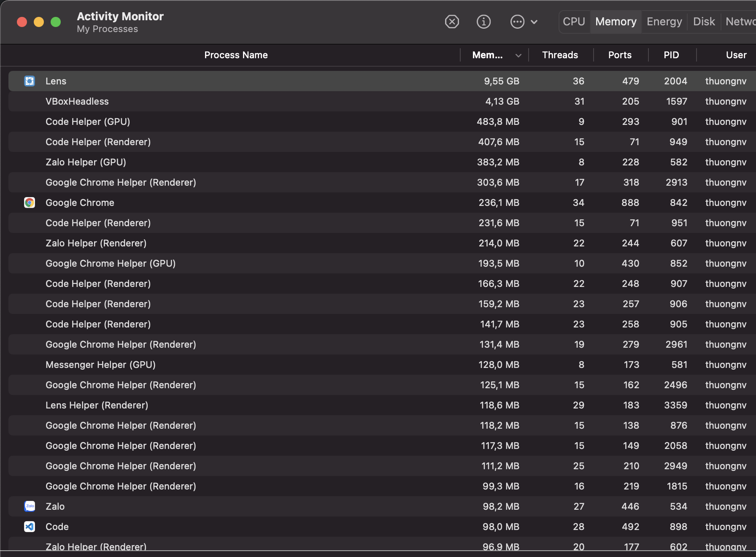The image size is (756, 557).
Task: Select the Lens Helper (Renderer) process
Action: pos(382,405)
